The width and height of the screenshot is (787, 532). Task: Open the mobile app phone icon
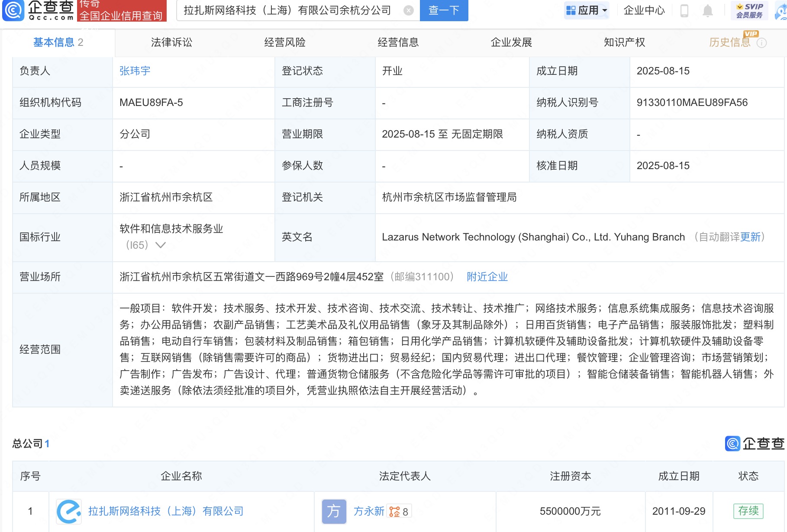[x=684, y=10]
